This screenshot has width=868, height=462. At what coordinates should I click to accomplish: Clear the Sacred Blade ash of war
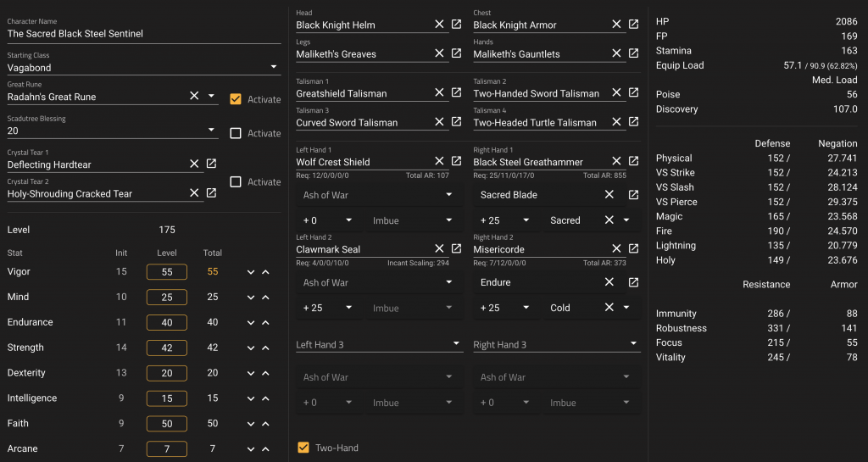click(x=609, y=195)
